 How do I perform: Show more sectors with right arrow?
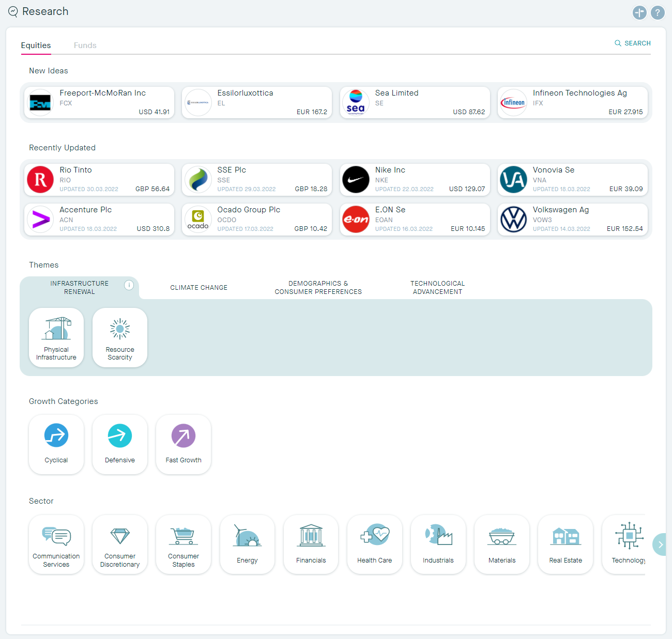(x=660, y=544)
